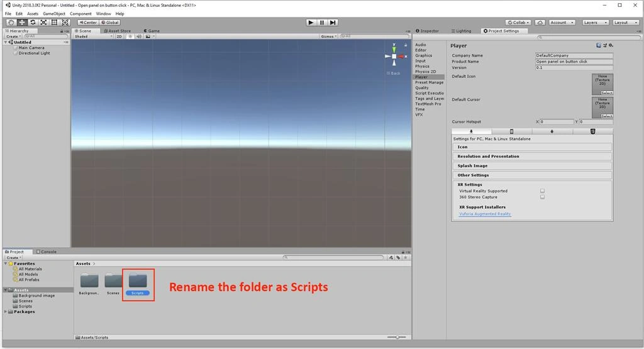Open the Layers dropdown
This screenshot has width=644, height=349.
(595, 23)
